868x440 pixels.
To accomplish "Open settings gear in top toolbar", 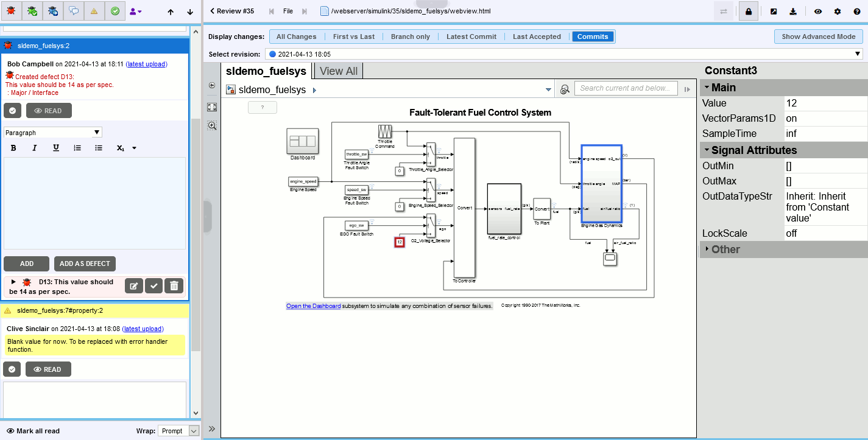I will 838,11.
